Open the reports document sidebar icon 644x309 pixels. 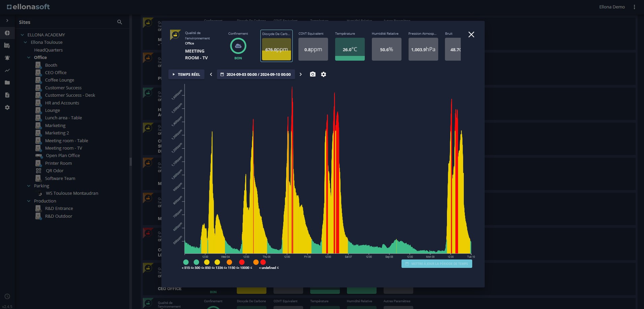[7, 95]
